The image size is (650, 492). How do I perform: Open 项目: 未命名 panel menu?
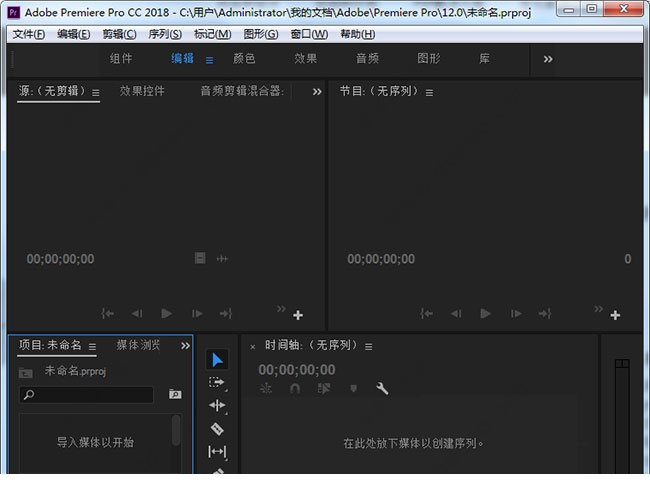coord(92,347)
